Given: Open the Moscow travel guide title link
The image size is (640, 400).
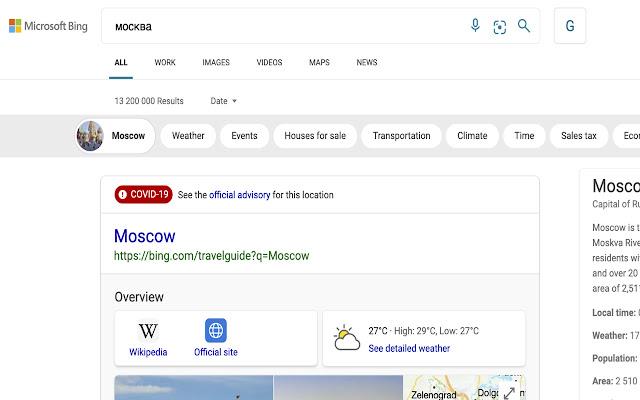Looking at the screenshot, I should point(144,236).
